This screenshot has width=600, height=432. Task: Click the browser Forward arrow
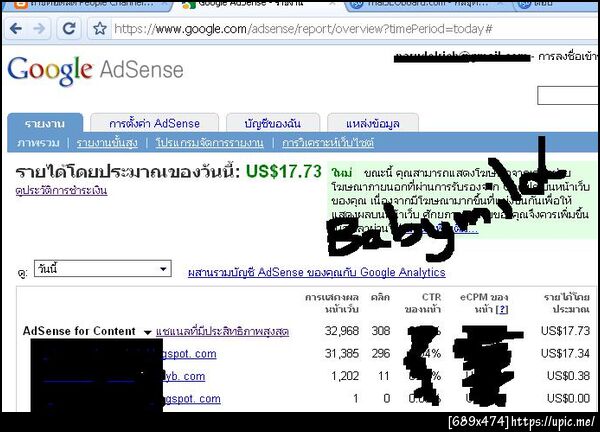pos(39,29)
